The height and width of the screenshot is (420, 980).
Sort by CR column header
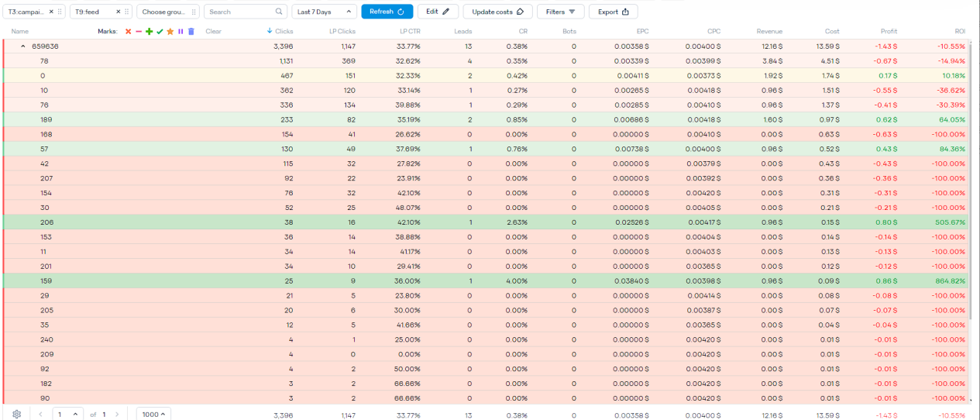[x=523, y=32]
